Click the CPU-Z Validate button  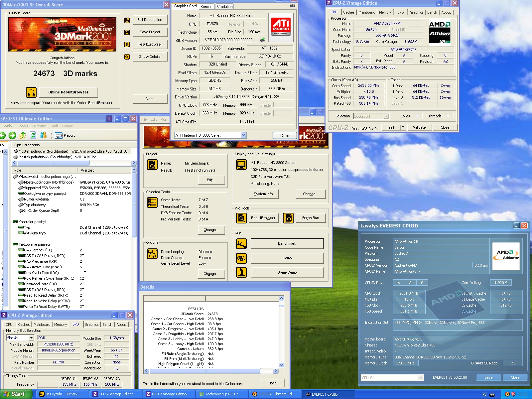419,127
